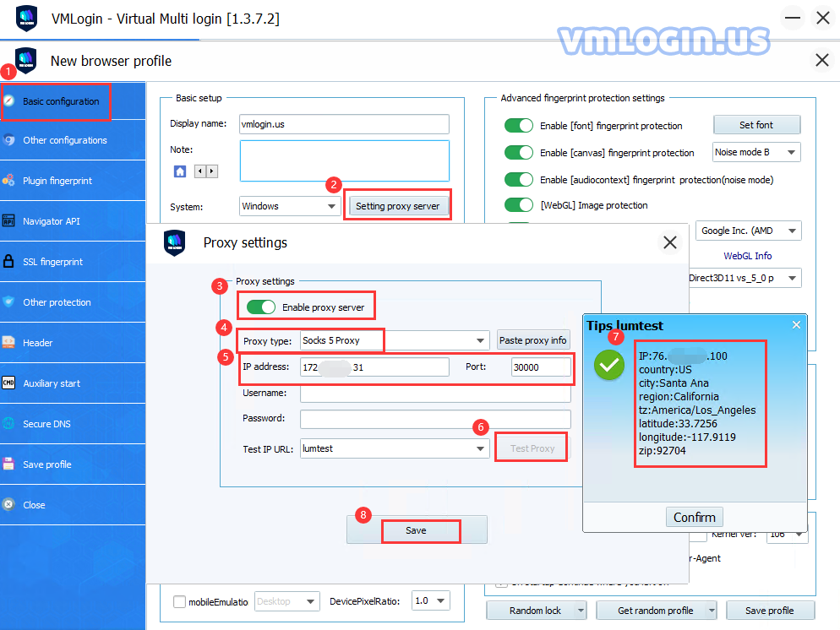
Task: Open the WebGL Info link
Action: 747,256
